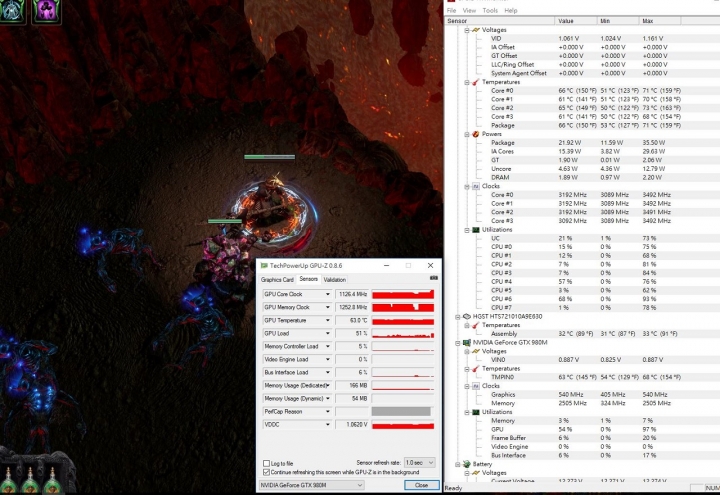Click the Battery icon in sensor tree
Screen dimensions: 720x495
click(467, 464)
